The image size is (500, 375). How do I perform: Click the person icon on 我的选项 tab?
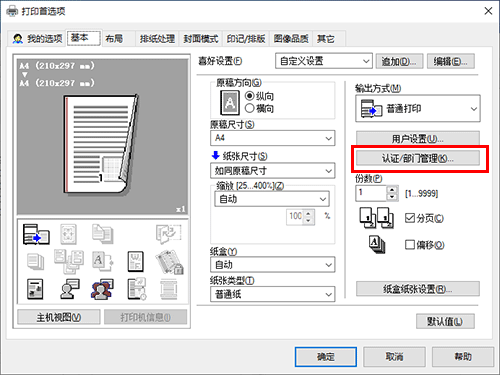tap(18, 39)
